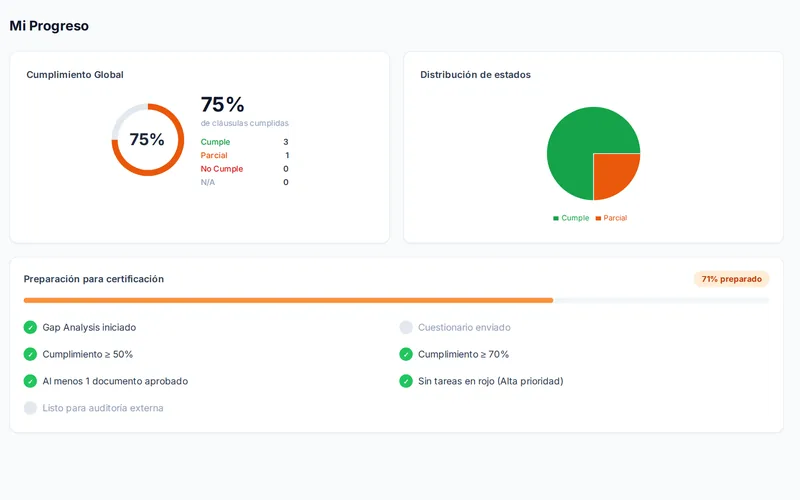Image resolution: width=800 pixels, height=500 pixels.
Task: Click the green Cumple legend marker under pie chart
Action: pyautogui.click(x=556, y=218)
